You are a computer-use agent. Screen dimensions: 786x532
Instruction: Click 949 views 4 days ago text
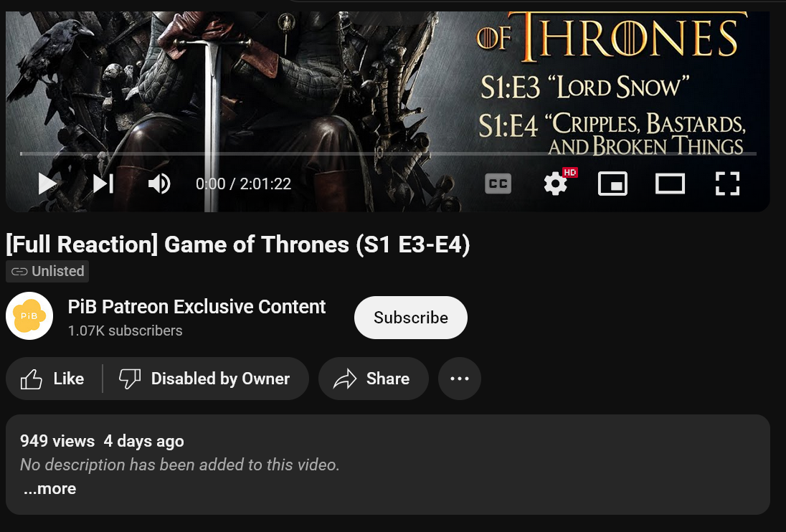[102, 441]
